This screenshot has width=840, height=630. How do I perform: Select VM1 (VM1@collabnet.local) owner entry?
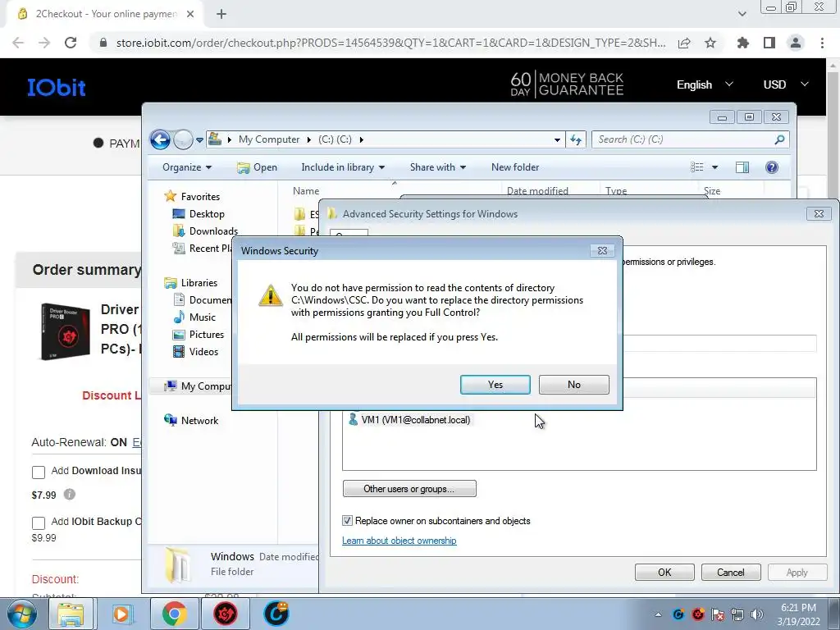click(x=410, y=419)
